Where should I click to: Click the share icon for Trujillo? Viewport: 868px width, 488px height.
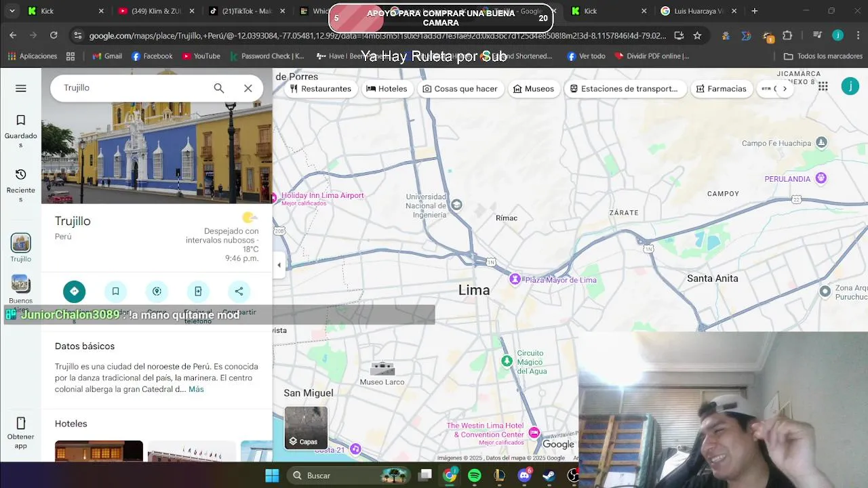click(239, 291)
